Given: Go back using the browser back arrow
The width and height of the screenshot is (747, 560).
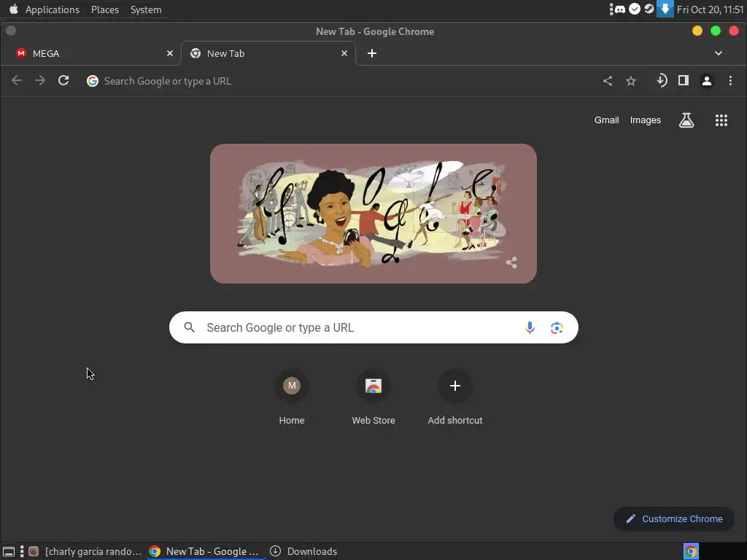Looking at the screenshot, I should coord(17,80).
